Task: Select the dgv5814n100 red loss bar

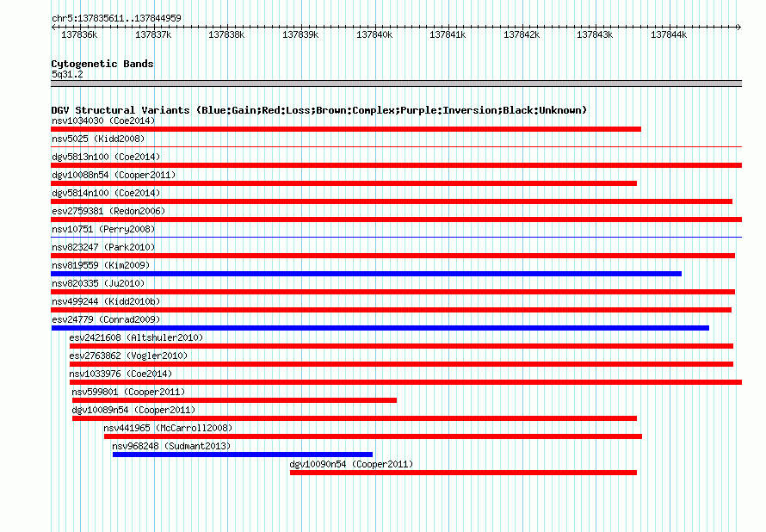Action: tap(392, 201)
